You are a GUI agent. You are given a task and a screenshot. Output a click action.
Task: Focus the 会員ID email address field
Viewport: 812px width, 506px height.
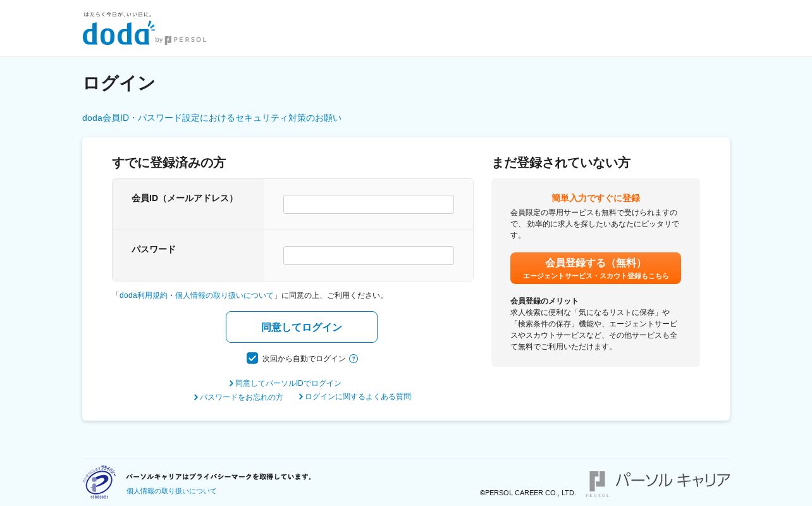(369, 204)
